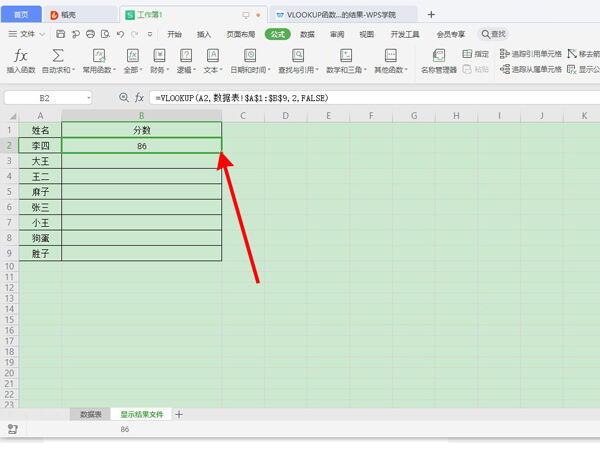The width and height of the screenshot is (600, 450).
Task: Open the All functions (全部) category
Action: click(x=133, y=60)
